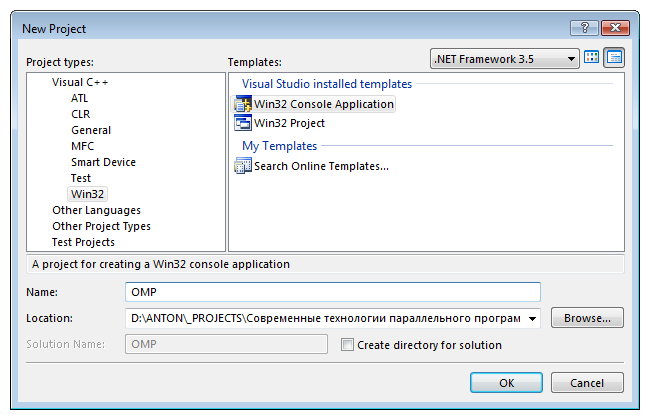
Task: Open Other Languages project types
Action: point(96,210)
